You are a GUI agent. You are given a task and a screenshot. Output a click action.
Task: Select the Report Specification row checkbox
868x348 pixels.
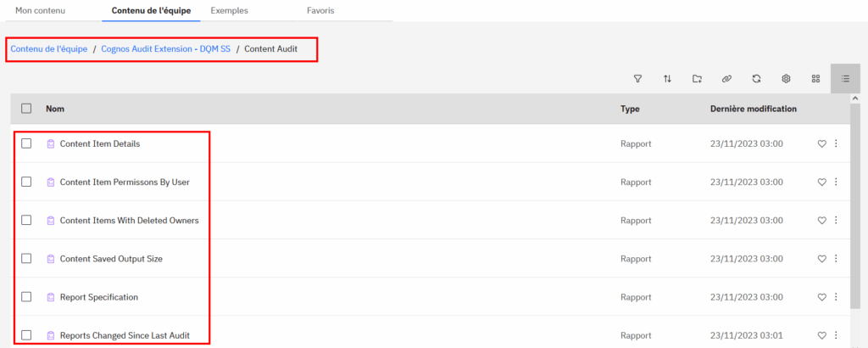point(26,297)
